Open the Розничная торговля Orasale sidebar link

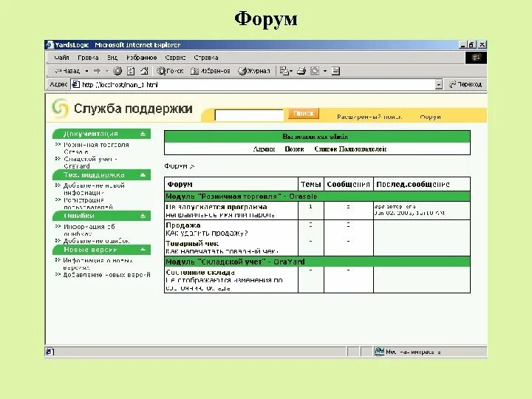[96, 149]
